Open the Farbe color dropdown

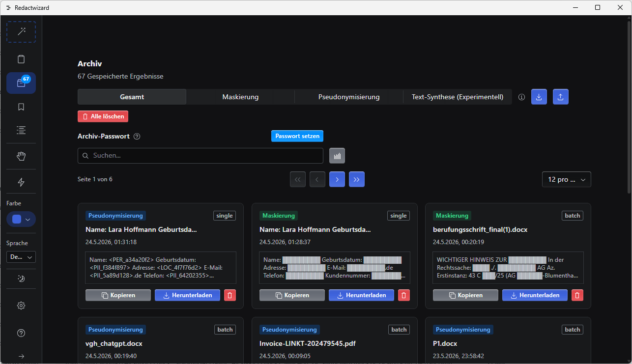21,219
